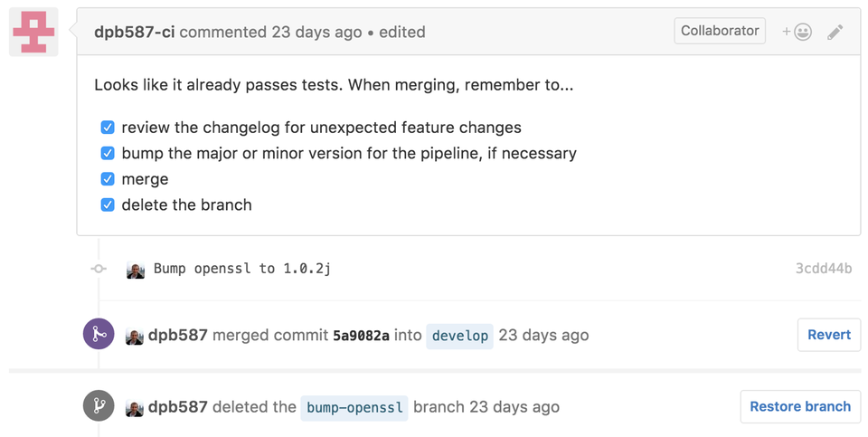Image resolution: width=868 pixels, height=437 pixels.
Task: Click the Revert button
Action: coord(829,335)
